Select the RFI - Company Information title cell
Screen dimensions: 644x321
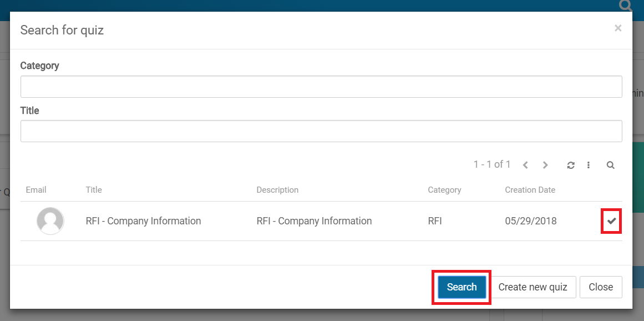pyautogui.click(x=143, y=221)
